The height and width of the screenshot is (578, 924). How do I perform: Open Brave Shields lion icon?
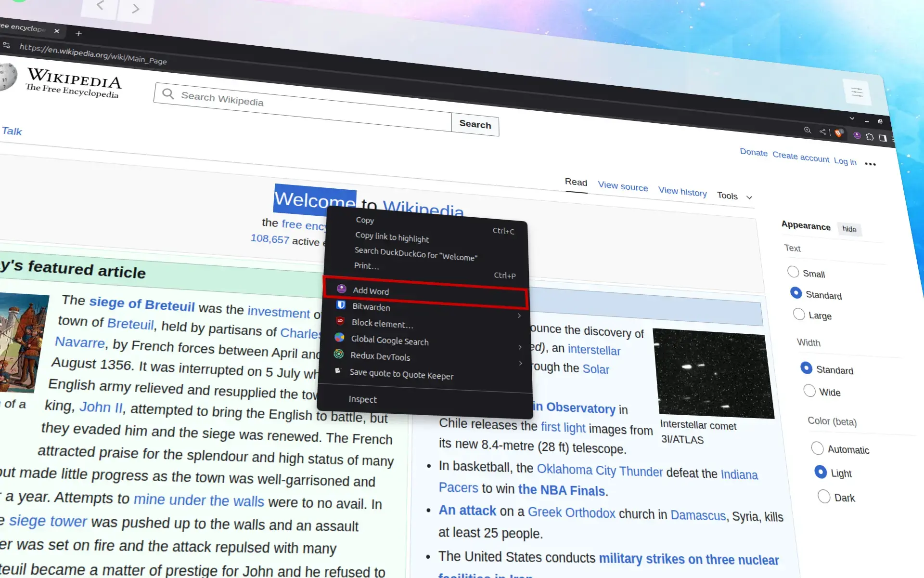839,133
